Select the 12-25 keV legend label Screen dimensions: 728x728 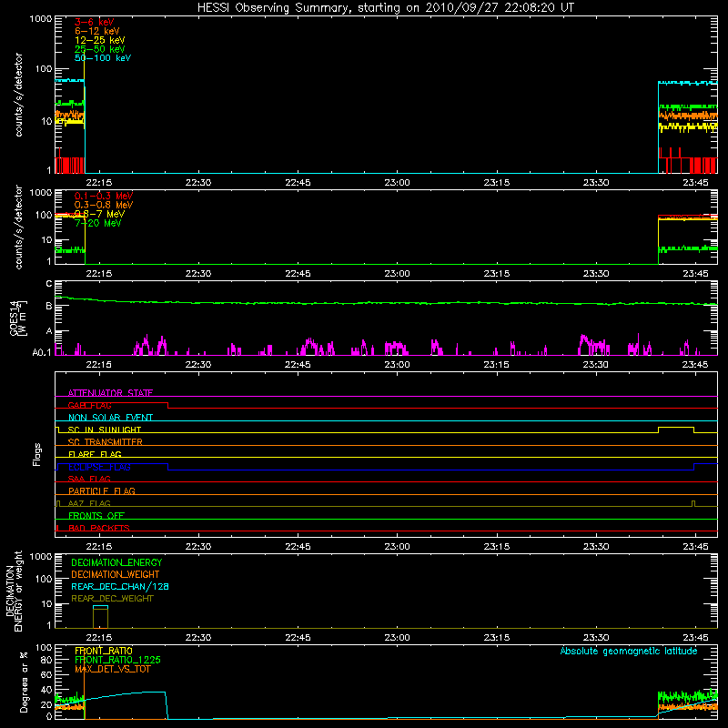100,40
